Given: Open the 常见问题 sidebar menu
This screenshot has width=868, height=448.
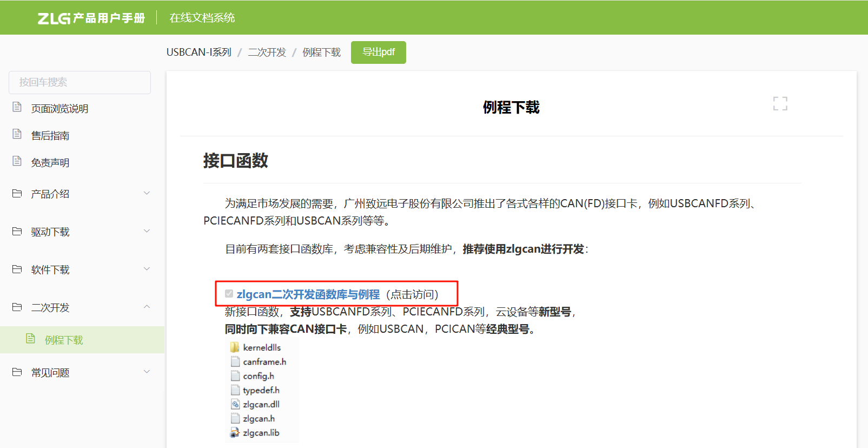Looking at the screenshot, I should click(50, 373).
